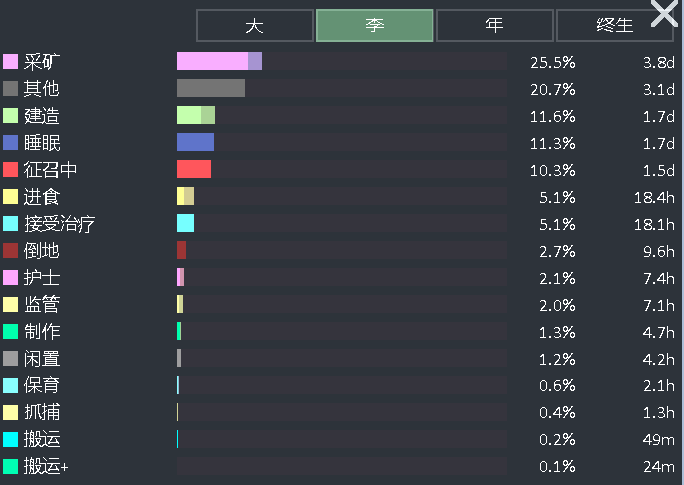684x485 pixels.
Task: Click the pink 采矿 color swatch
Action: (x=10, y=61)
